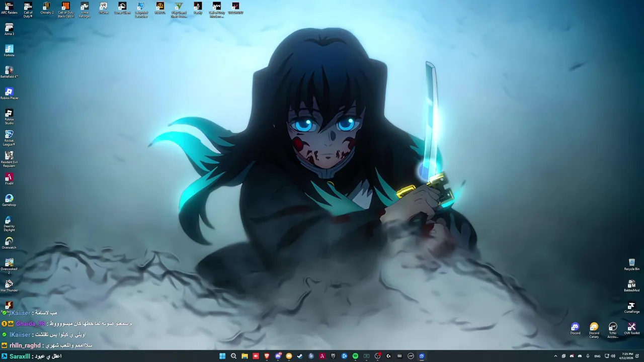The height and width of the screenshot is (362, 644).
Task: Select the Resident Evil Requiem icon
Action: (x=9, y=159)
